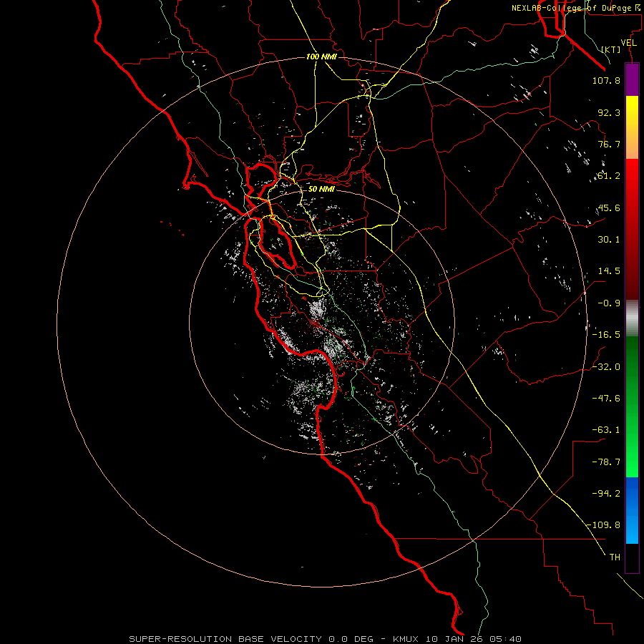Pick the light blue segment near -109.8
The height and width of the screenshot is (644, 644).
pos(632,528)
